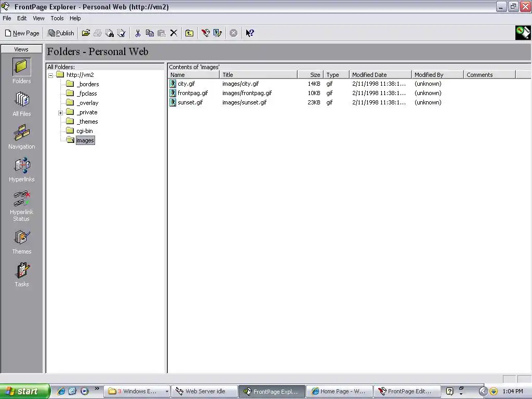Select the _private folder
Viewport: 532px width, 399px height.
pyautogui.click(x=82, y=112)
